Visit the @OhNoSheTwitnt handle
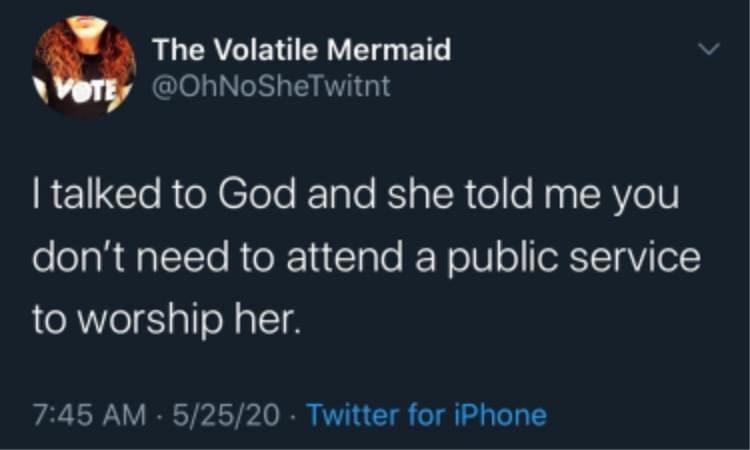This screenshot has width=750, height=450. 270,88
